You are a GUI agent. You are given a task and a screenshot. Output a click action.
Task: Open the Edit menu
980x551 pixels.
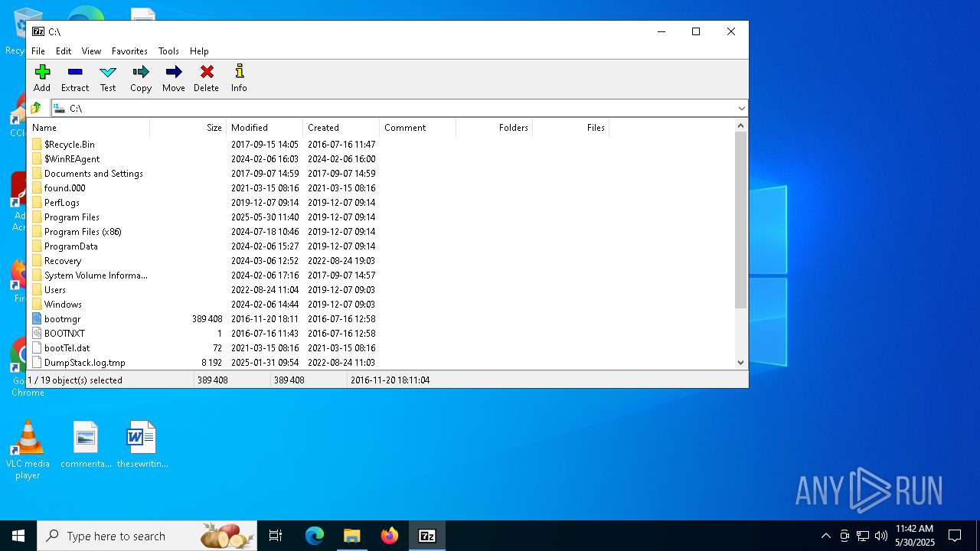(x=64, y=51)
